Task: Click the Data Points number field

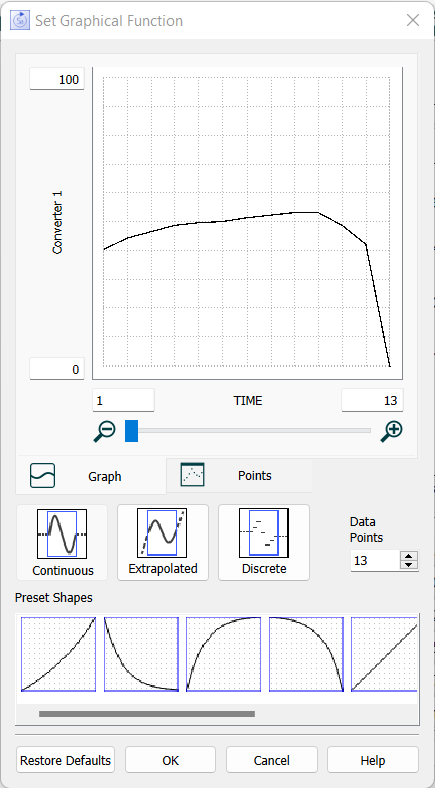Action: (375, 560)
